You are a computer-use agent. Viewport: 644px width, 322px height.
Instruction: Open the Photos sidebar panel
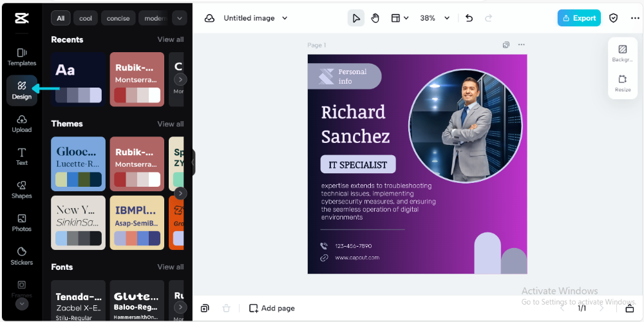22,223
